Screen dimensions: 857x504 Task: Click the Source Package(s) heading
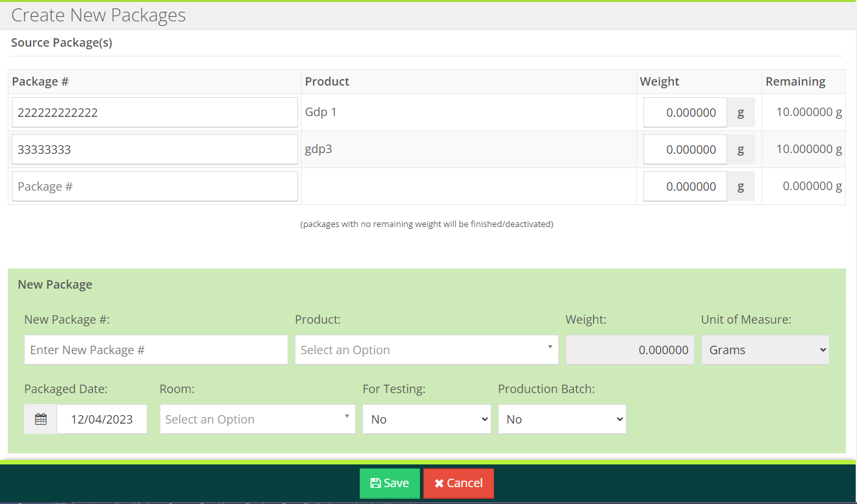(62, 43)
